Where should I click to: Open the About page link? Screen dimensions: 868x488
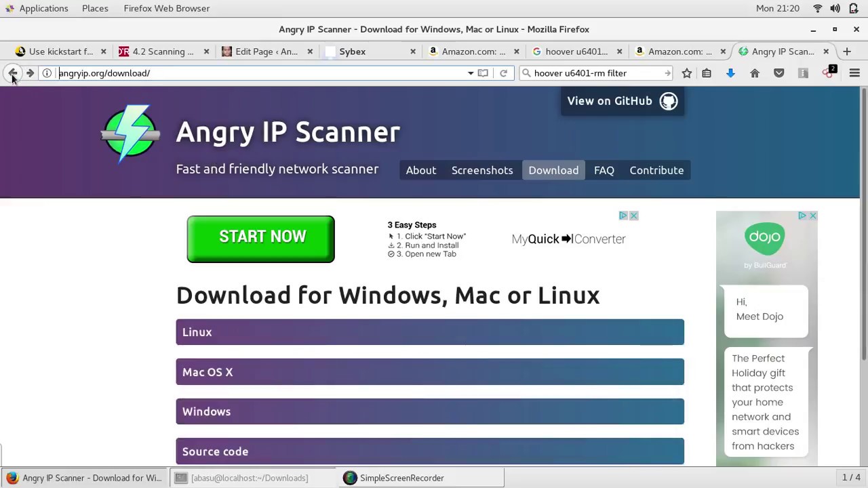coord(421,170)
